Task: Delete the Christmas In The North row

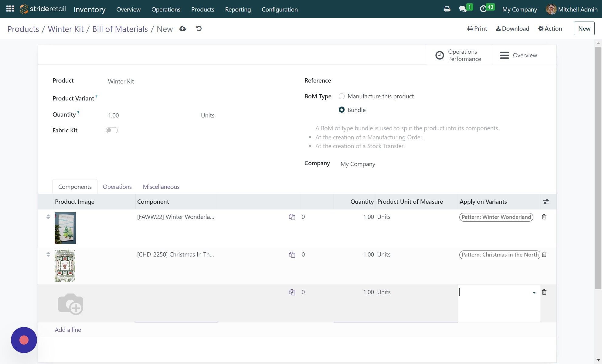Action: [544, 254]
